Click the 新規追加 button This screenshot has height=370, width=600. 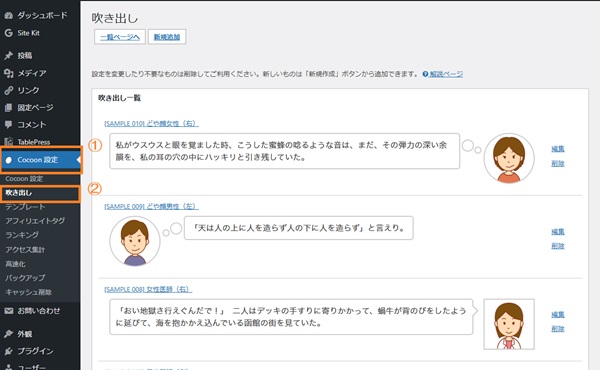pyautogui.click(x=167, y=37)
